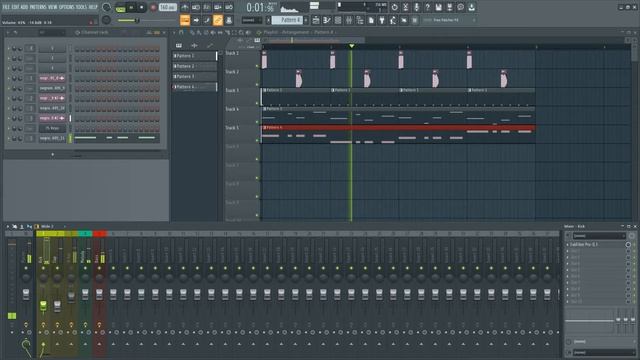Open the PATTERNS menu
Screen dimensions: 640x360
point(38,7)
